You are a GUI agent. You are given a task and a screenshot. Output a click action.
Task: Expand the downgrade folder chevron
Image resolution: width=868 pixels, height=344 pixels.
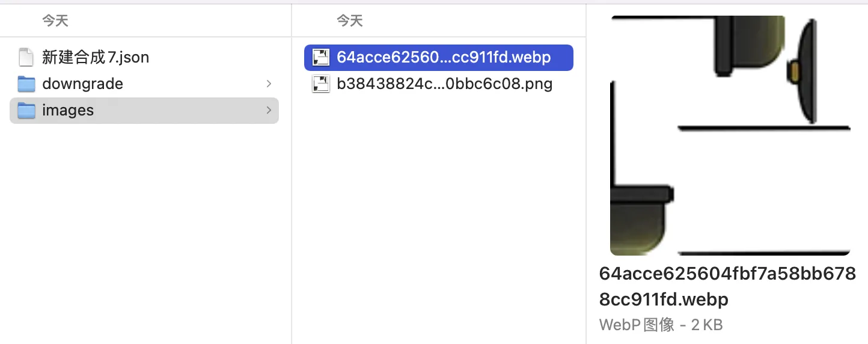tap(269, 84)
